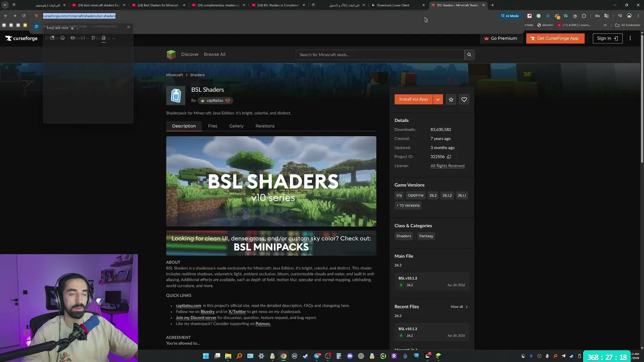This screenshot has width=644, height=362.
Task: Open the All Rights Reserved license link
Action: [447, 166]
